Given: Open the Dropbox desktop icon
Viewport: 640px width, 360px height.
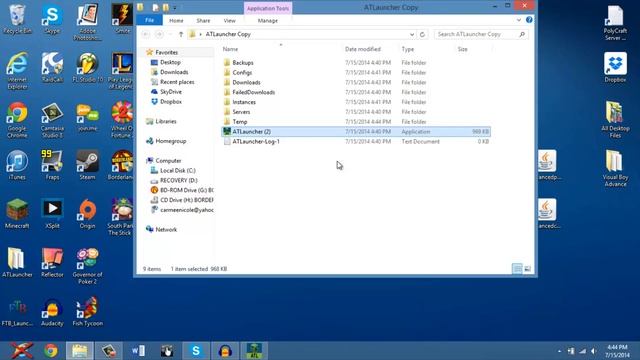Looking at the screenshot, I should [x=615, y=67].
